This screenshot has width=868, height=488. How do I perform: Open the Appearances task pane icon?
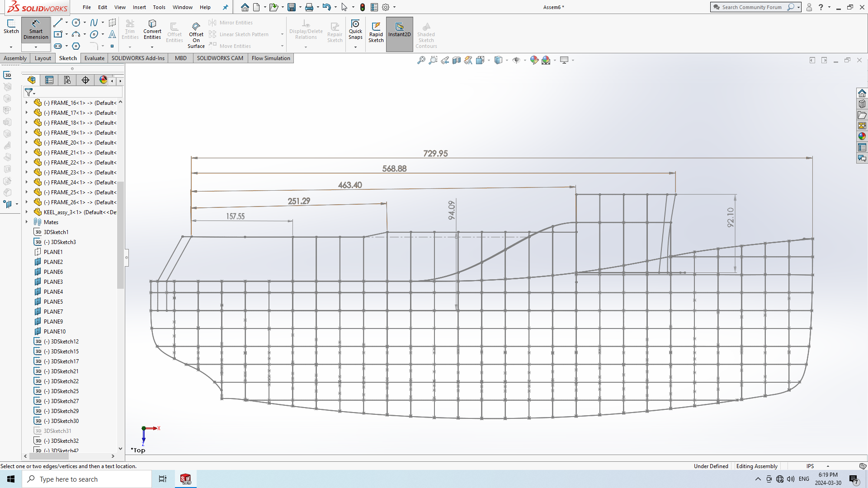[862, 136]
